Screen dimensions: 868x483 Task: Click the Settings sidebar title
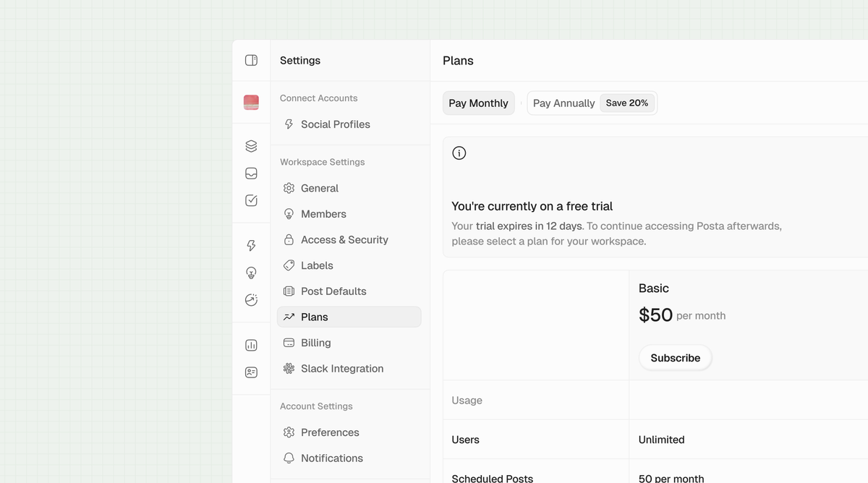point(300,61)
